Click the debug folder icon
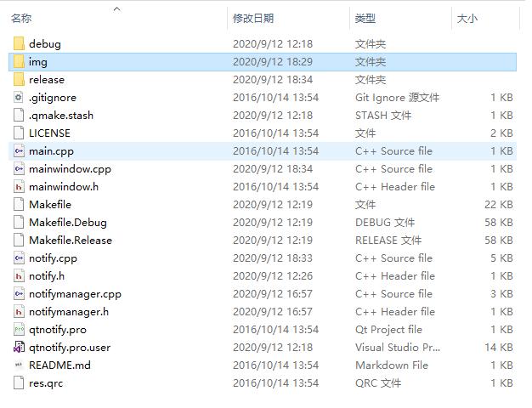This screenshot has height=408, width=532. (19, 44)
